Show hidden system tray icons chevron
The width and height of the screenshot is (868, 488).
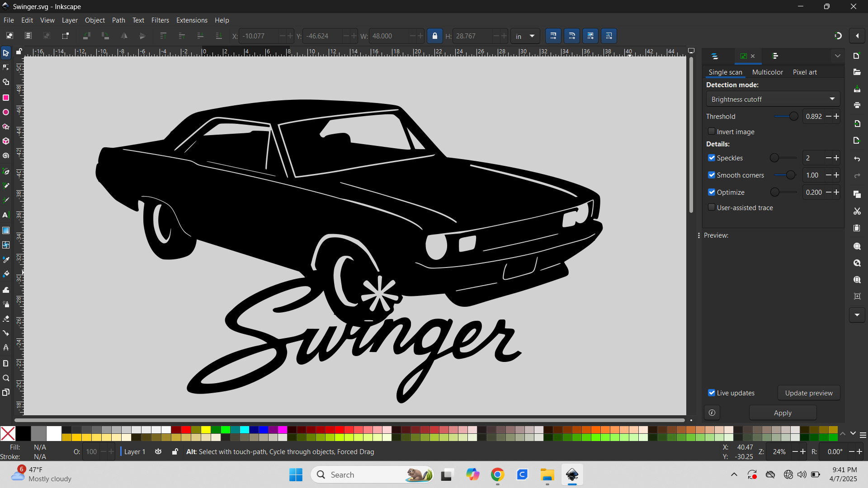(734, 474)
